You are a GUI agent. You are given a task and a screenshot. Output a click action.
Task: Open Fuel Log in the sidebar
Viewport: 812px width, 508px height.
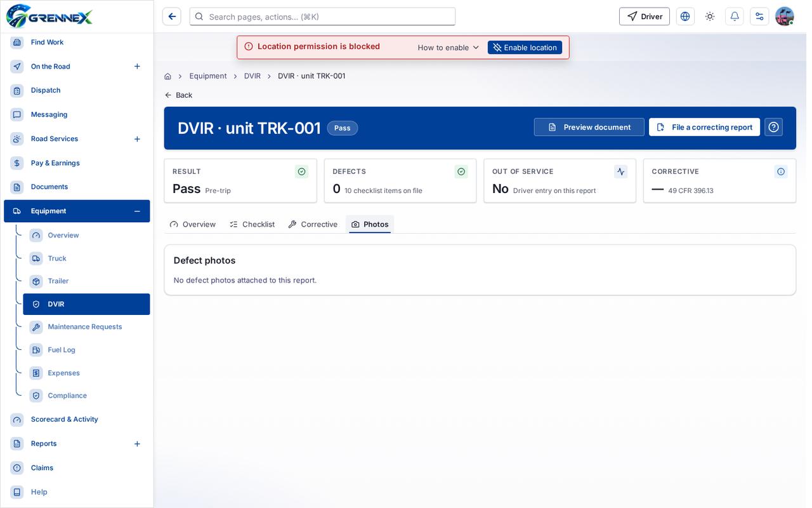[x=86, y=350]
